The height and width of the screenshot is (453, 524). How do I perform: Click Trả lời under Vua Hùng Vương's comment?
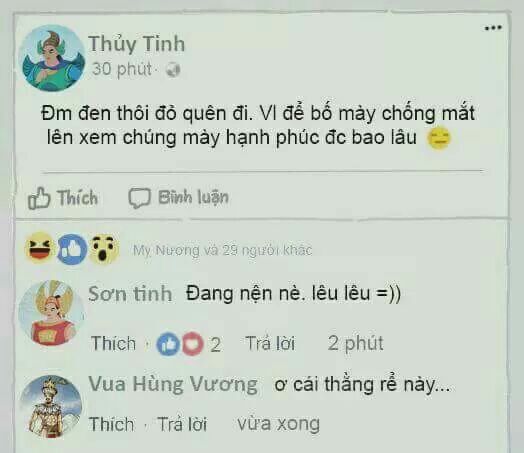(182, 424)
